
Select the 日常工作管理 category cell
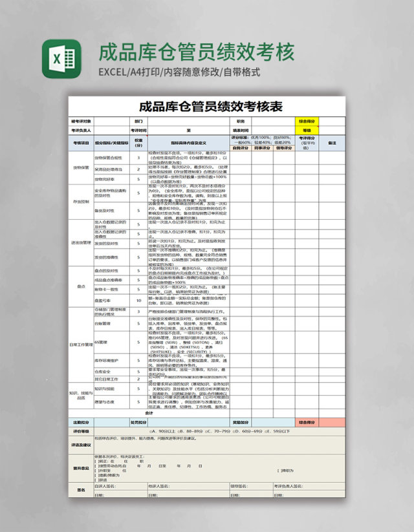click(81, 345)
